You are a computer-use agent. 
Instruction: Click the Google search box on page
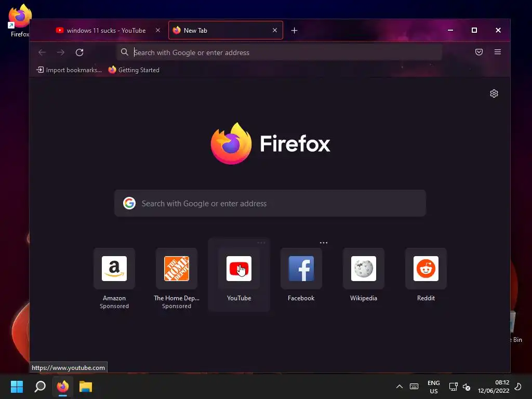coord(270,203)
